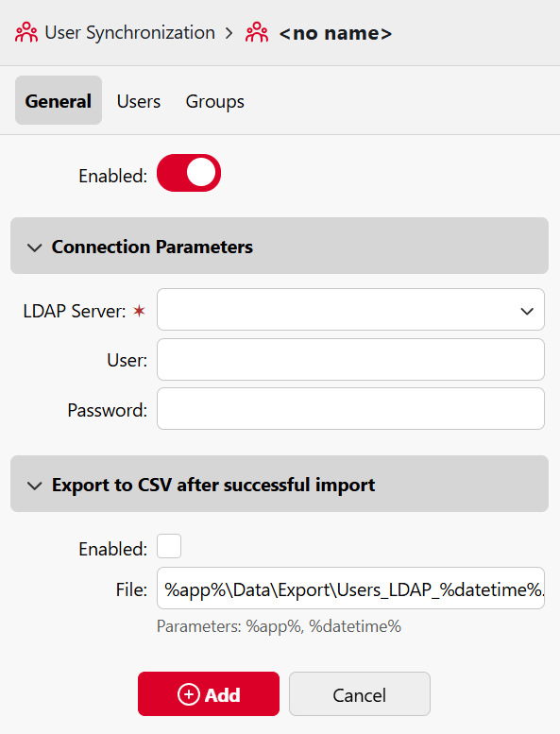Check the CSV export Enabled checkbox
This screenshot has height=734, width=560.
coord(169,546)
